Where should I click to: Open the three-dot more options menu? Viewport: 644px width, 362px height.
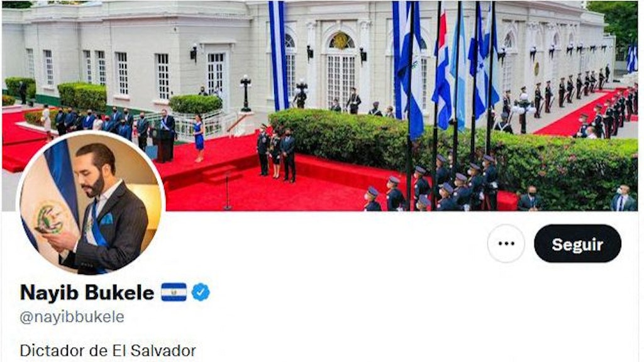pos(506,244)
